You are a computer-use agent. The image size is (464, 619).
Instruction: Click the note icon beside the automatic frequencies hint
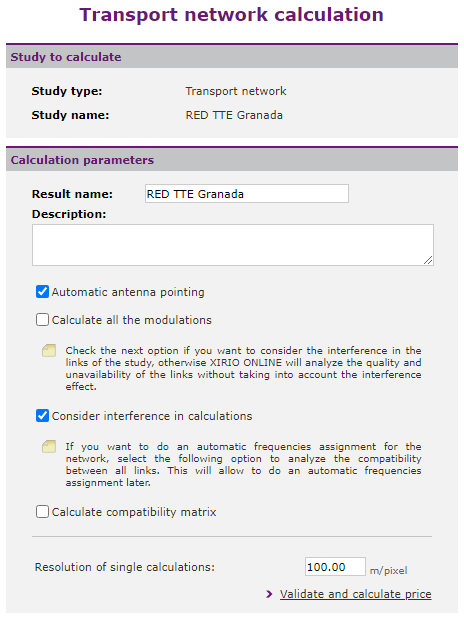click(49, 446)
